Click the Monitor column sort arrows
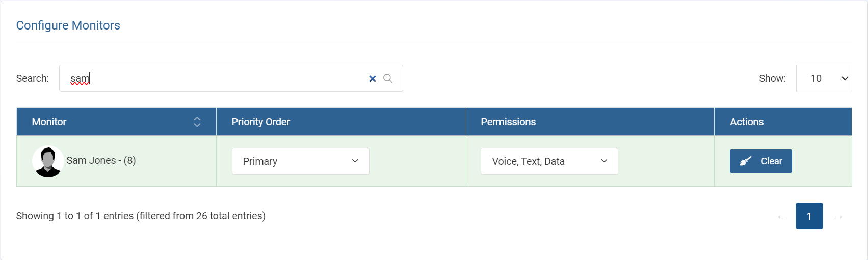The width and height of the screenshot is (868, 260). click(x=197, y=122)
